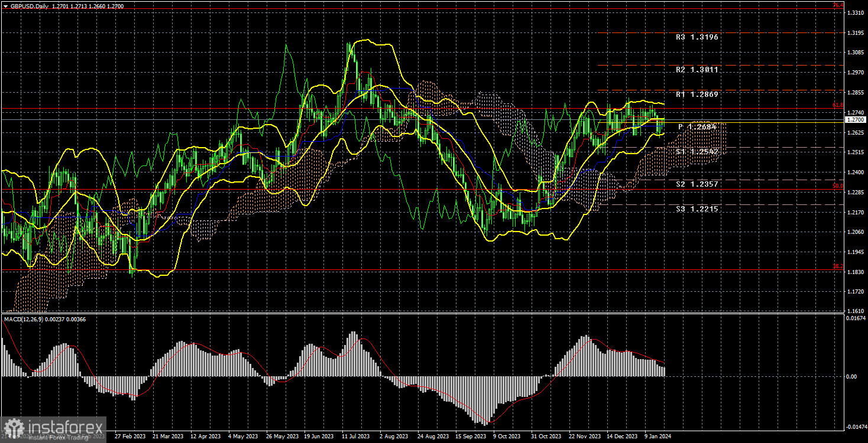Click the 4 May 2023 date label

pyautogui.click(x=242, y=437)
